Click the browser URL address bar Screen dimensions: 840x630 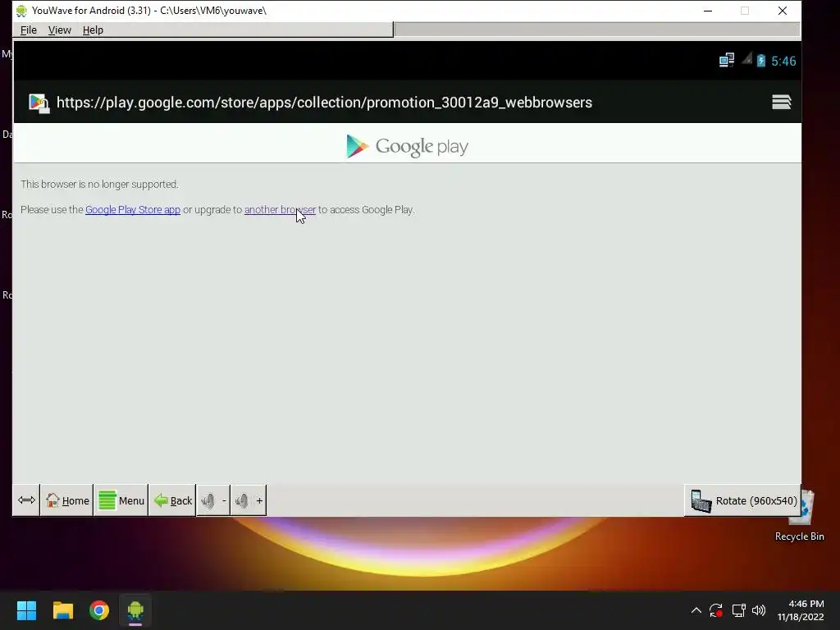pos(324,103)
